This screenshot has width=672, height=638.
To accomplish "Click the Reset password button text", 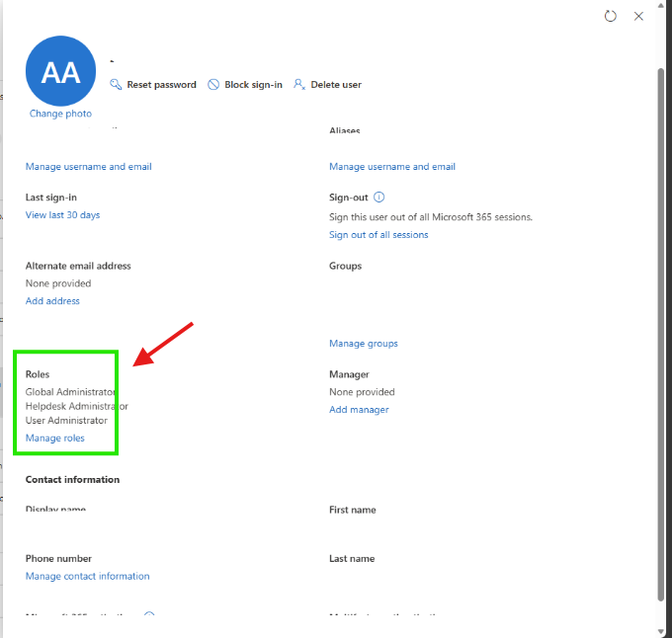I will (x=161, y=85).
